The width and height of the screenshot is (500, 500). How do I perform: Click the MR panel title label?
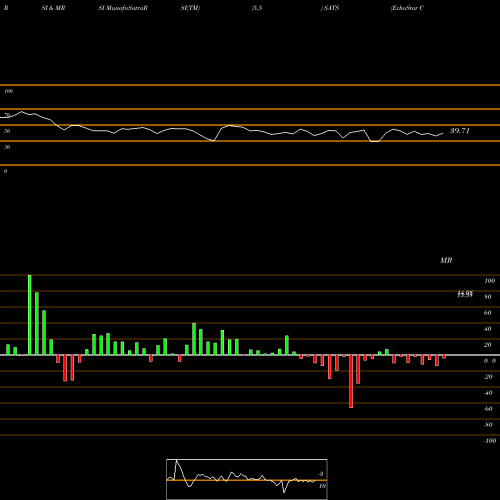[x=446, y=261]
